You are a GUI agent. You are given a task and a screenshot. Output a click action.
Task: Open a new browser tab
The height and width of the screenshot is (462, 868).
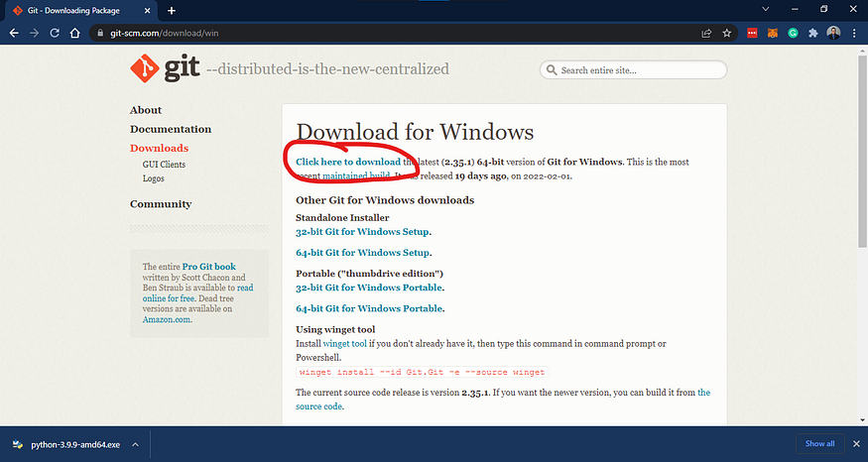[172, 11]
